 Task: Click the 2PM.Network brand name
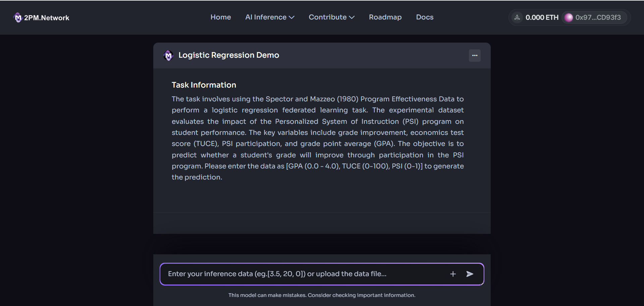point(47,18)
